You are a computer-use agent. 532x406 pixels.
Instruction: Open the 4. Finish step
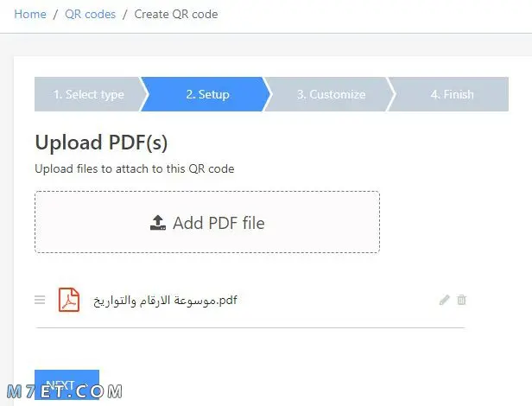click(452, 94)
